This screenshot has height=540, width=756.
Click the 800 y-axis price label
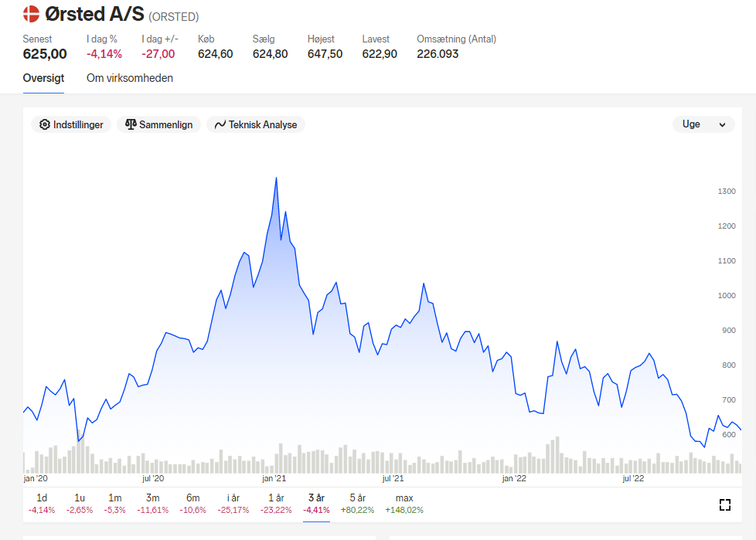(728, 365)
